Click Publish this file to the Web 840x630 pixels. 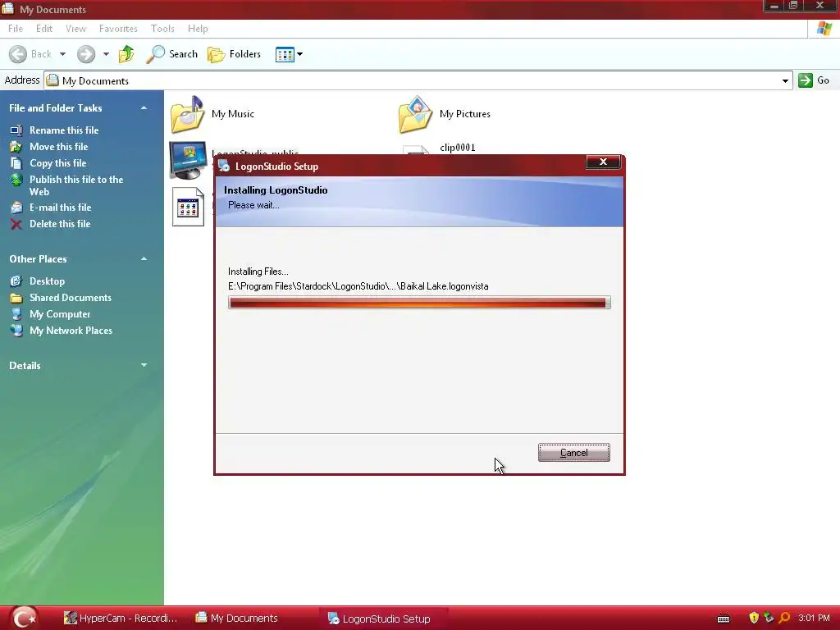[x=76, y=185]
